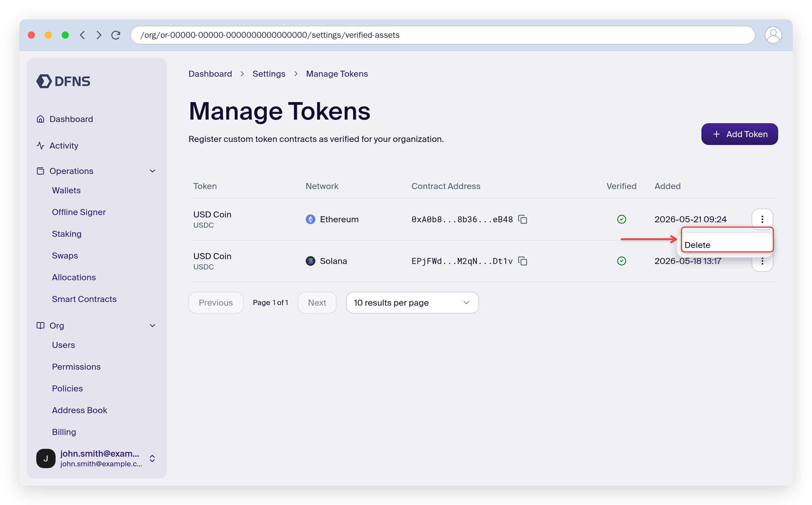Viewport: 812px width, 505px height.
Task: Open Address Book in the sidebar
Action: click(x=79, y=410)
